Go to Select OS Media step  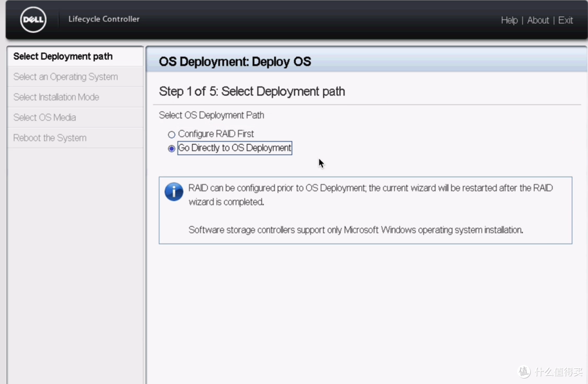click(45, 117)
